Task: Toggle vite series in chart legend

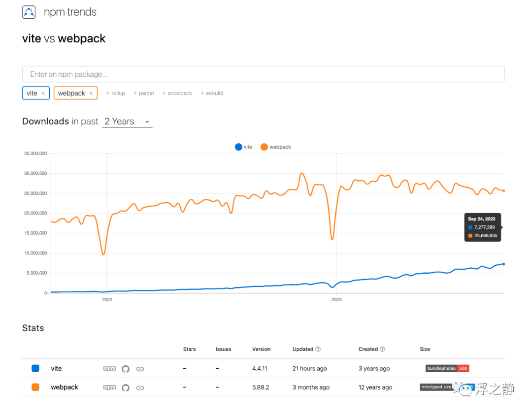Action: (244, 147)
